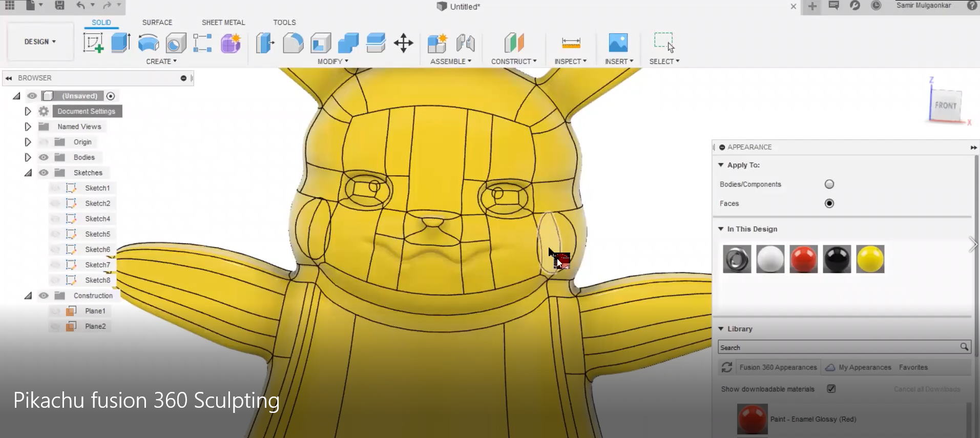Select the Faces radio button
980x438 pixels.
pyautogui.click(x=829, y=203)
